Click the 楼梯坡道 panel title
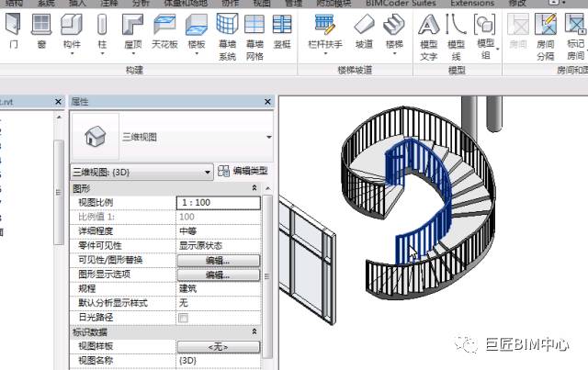Image resolution: width=588 pixels, height=370 pixels. click(355, 70)
